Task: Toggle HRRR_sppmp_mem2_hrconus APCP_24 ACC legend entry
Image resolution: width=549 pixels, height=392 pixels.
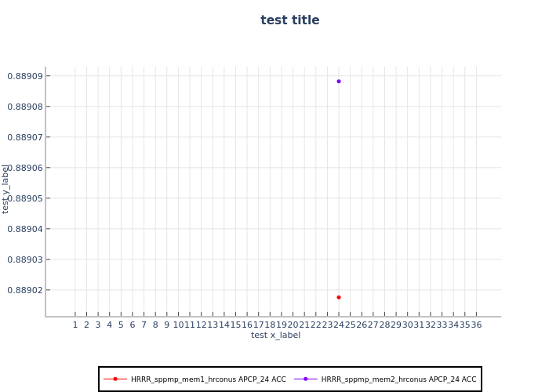Action: click(x=398, y=379)
